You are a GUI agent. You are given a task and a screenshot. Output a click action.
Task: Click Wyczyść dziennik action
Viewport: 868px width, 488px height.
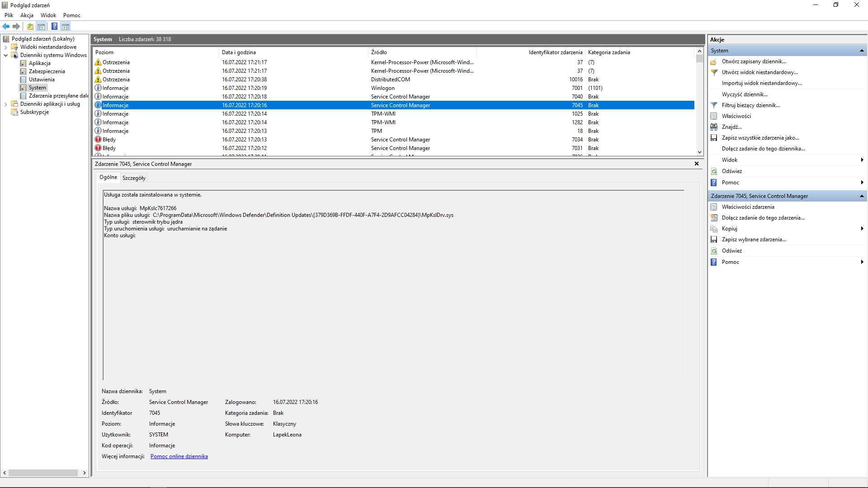[x=745, y=94]
